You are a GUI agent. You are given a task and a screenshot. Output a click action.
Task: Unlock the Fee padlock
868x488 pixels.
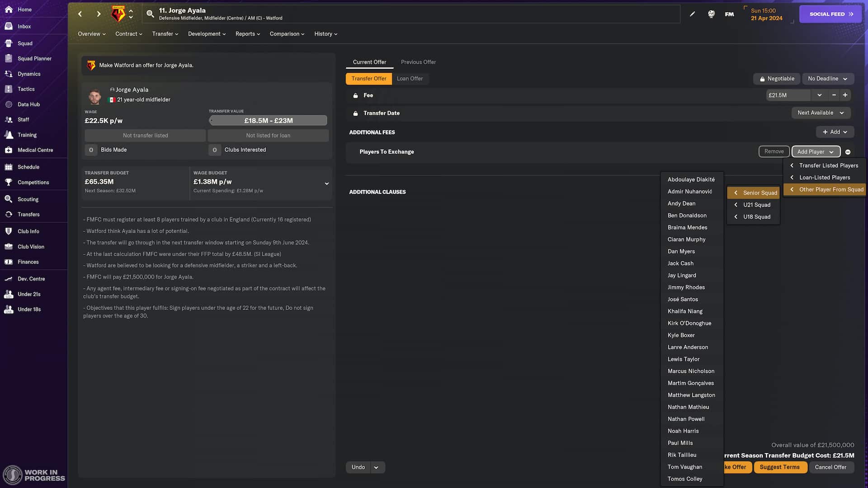click(355, 95)
